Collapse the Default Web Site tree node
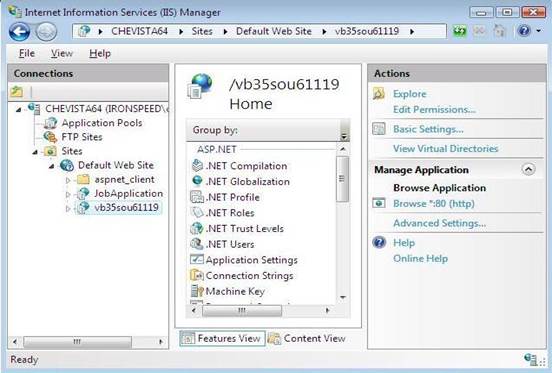The width and height of the screenshot is (552, 373). pyautogui.click(x=51, y=165)
